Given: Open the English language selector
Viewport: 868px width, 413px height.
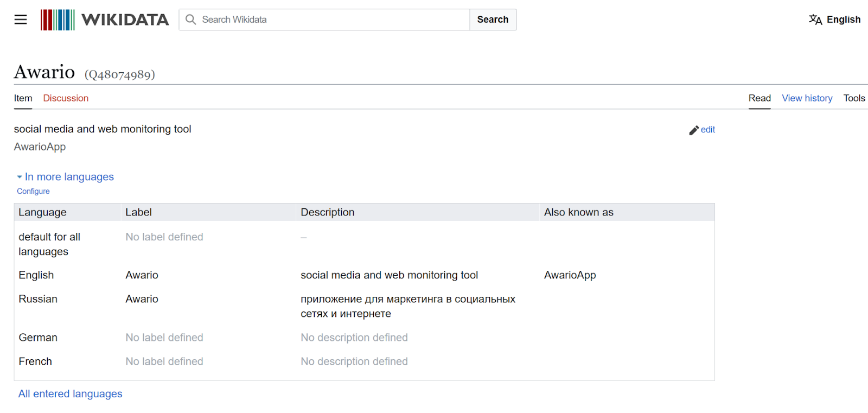Looking at the screenshot, I should pyautogui.click(x=843, y=20).
